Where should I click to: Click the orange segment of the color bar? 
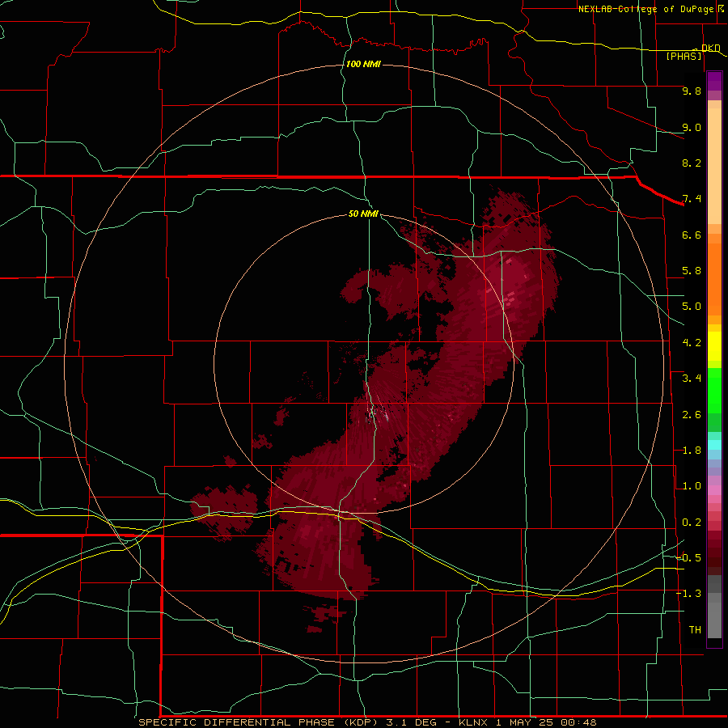(x=714, y=278)
